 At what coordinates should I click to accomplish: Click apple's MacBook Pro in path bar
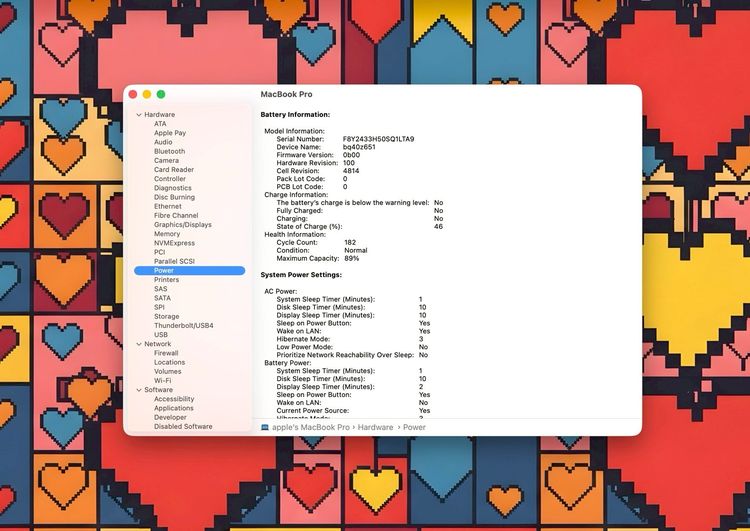click(310, 427)
